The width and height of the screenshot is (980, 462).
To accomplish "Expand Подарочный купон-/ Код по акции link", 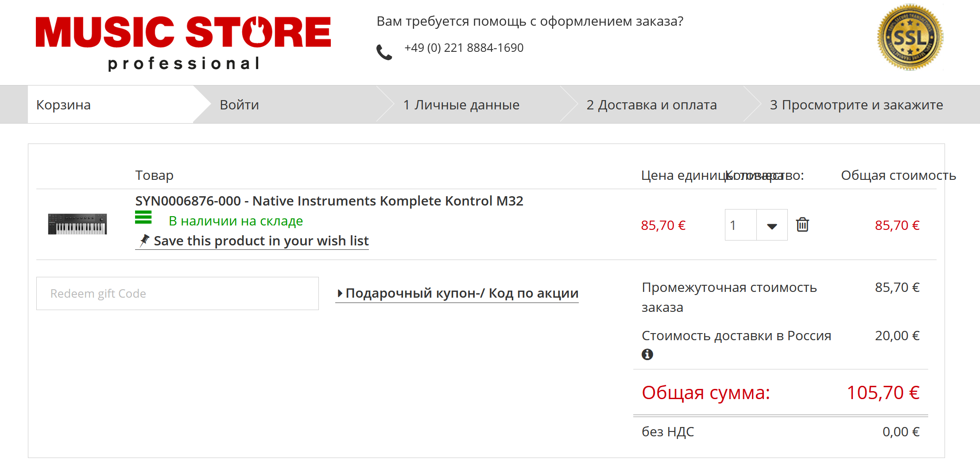I will (462, 293).
